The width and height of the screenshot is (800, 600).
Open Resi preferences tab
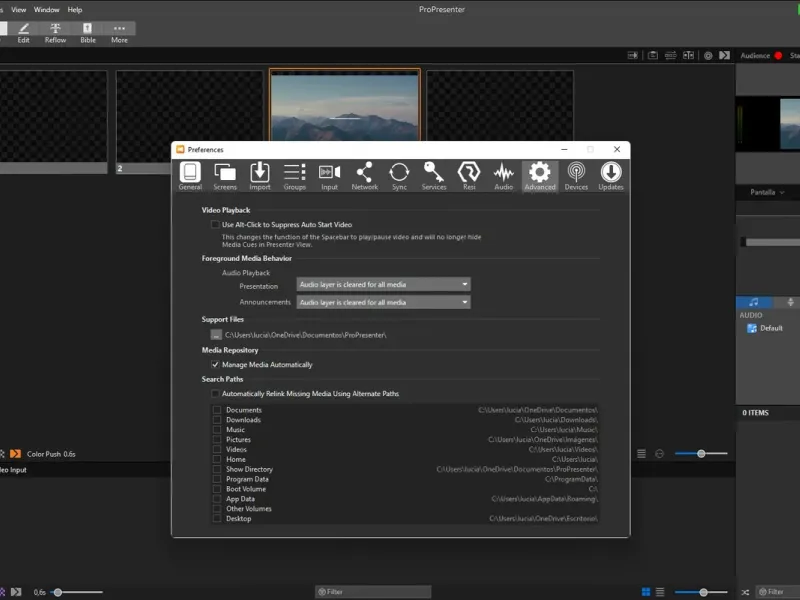469,176
